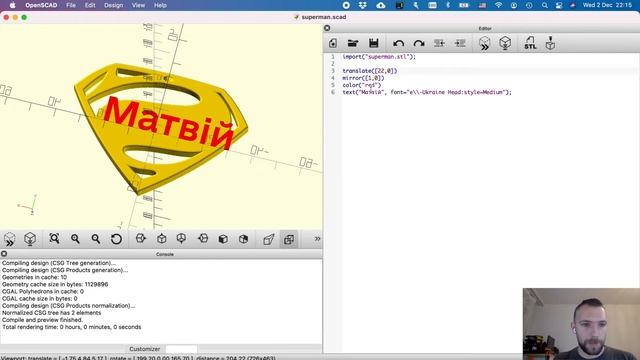Switch to the Right view
Screen dimensions: 640x360
(141, 238)
